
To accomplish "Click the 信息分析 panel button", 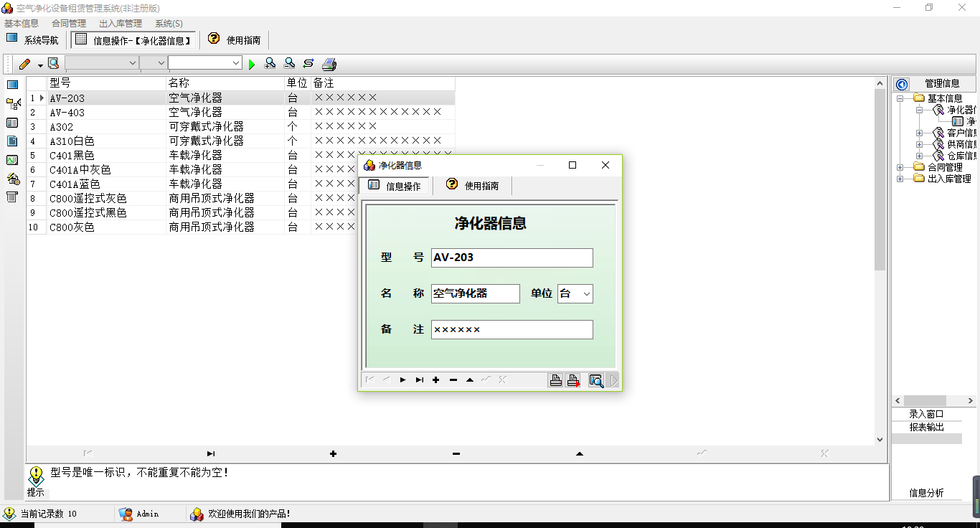I will click(x=926, y=493).
